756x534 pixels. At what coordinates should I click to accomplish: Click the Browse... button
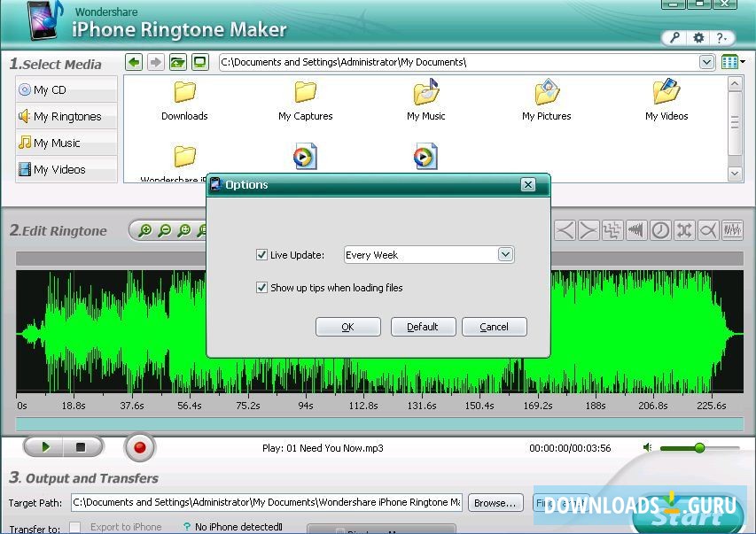point(495,503)
